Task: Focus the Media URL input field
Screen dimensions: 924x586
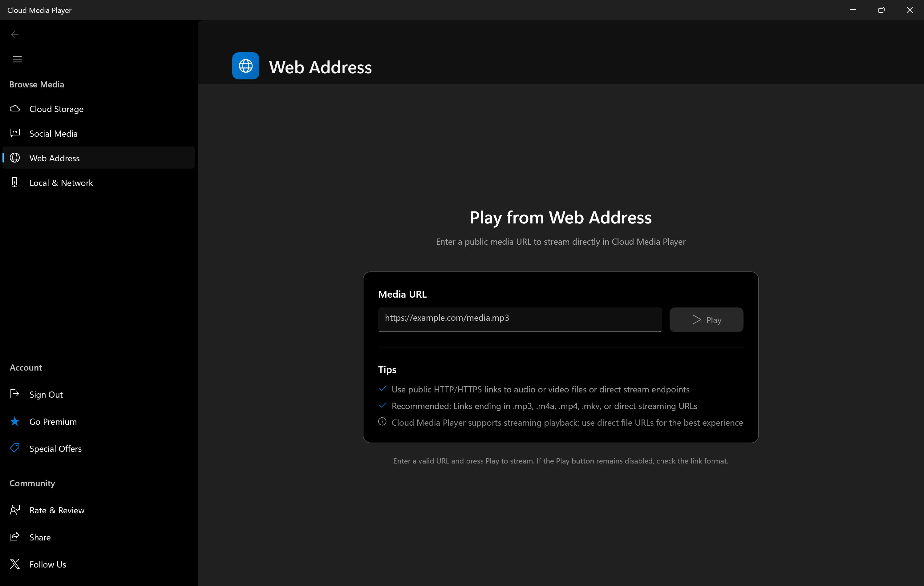Action: pyautogui.click(x=520, y=319)
